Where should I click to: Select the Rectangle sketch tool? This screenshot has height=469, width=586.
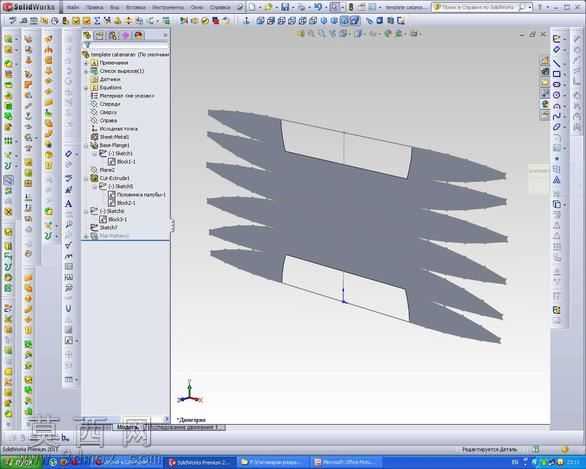pyautogui.click(x=556, y=74)
